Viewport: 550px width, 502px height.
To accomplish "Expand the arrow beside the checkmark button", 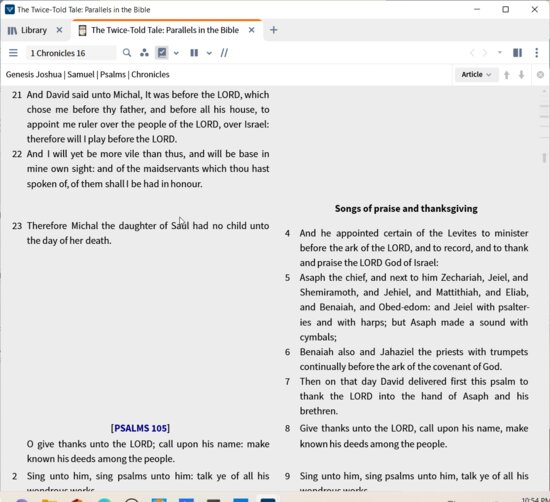I will click(176, 53).
